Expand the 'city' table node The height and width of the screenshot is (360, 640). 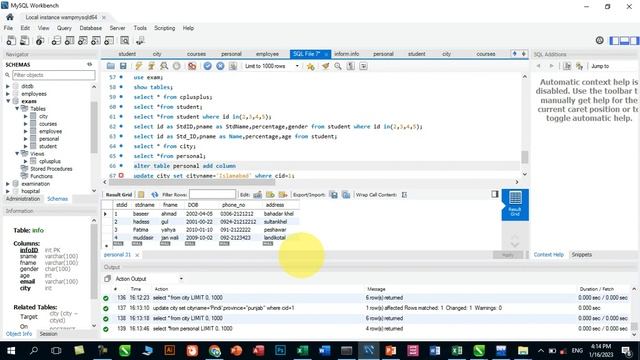pos(25,116)
